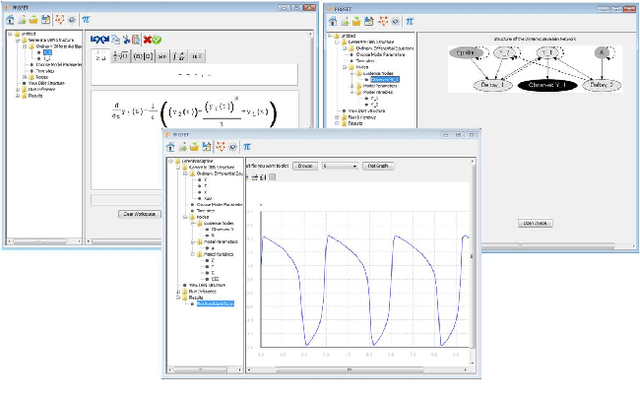Click the red network graph icon in the front plot window
Screen dimensions: 640x410
pos(220,146)
